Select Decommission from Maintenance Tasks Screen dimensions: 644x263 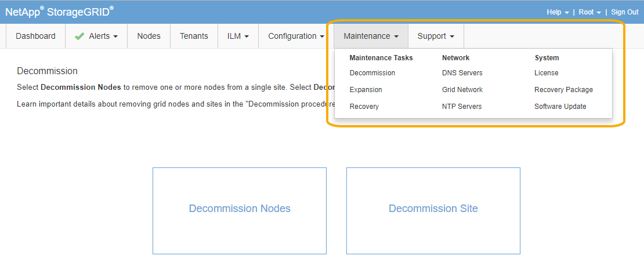point(372,73)
